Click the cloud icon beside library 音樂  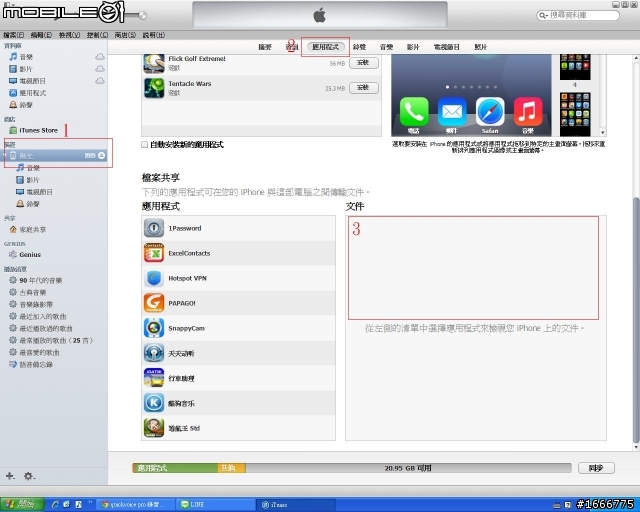100,57
